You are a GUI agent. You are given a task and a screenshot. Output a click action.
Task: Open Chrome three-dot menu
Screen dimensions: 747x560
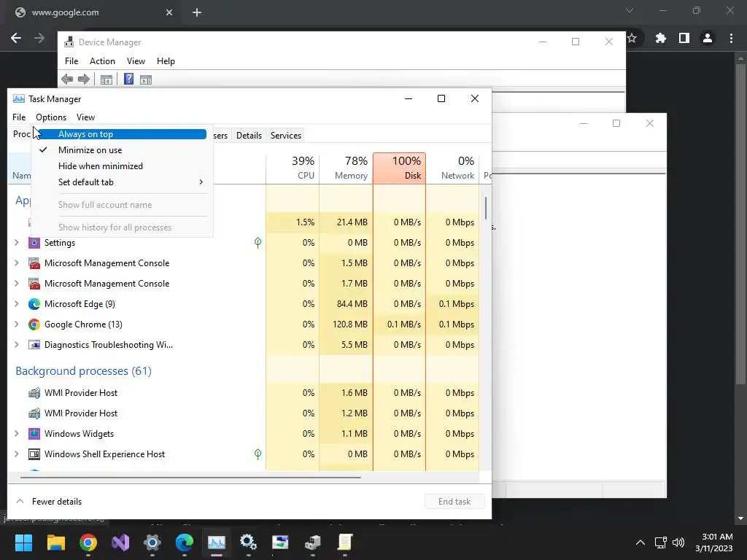click(x=731, y=38)
